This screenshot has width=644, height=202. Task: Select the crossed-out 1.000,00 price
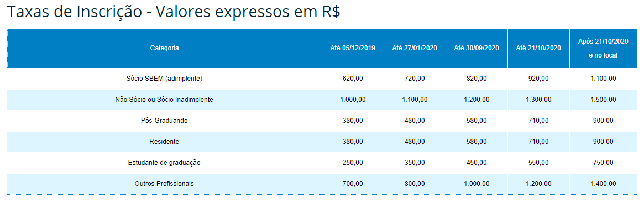353,100
